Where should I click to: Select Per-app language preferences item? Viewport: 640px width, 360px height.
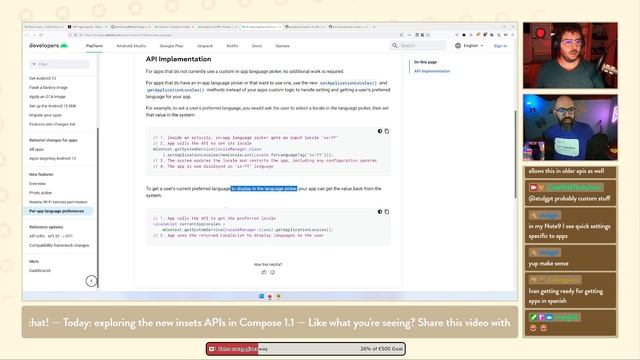pyautogui.click(x=58, y=211)
